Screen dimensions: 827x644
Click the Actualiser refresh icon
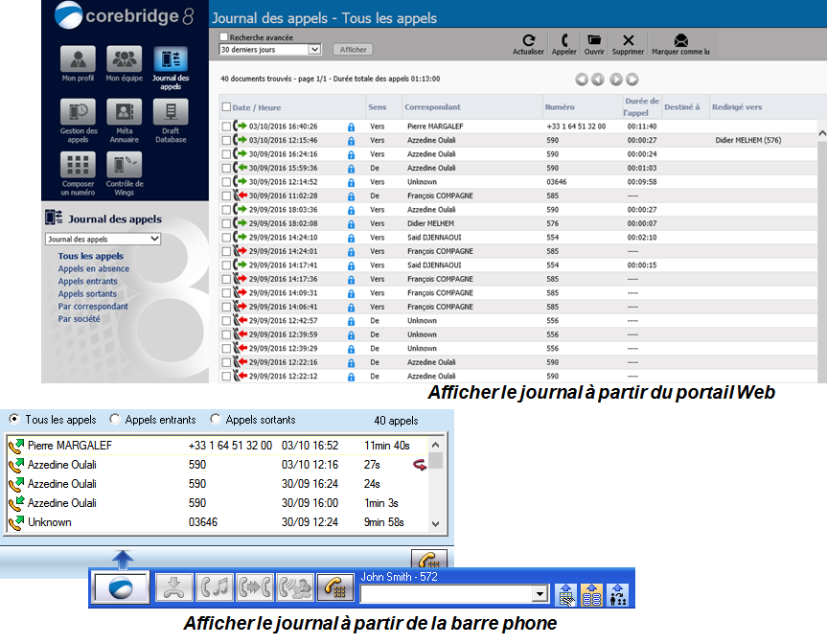click(528, 41)
